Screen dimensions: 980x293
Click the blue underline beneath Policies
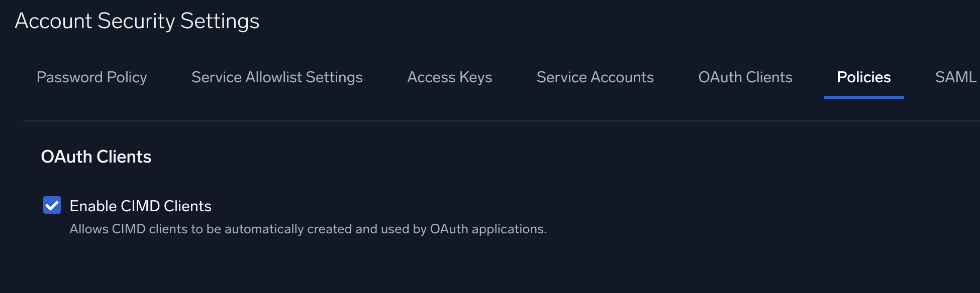point(864,97)
